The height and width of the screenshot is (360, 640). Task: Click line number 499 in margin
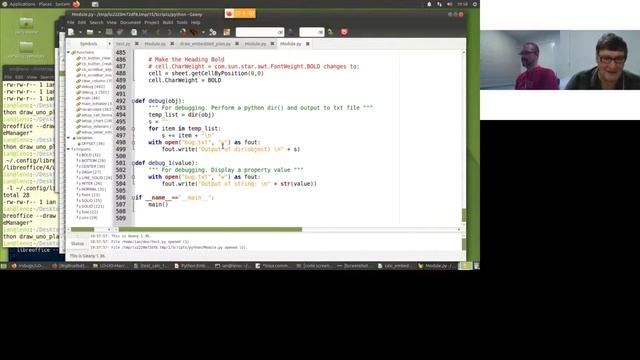tap(121, 149)
